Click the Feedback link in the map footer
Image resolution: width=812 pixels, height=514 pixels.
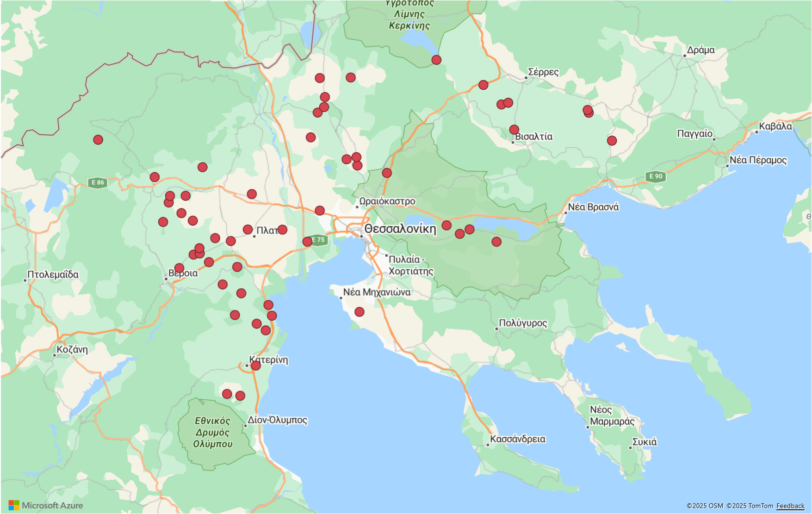pyautogui.click(x=790, y=506)
